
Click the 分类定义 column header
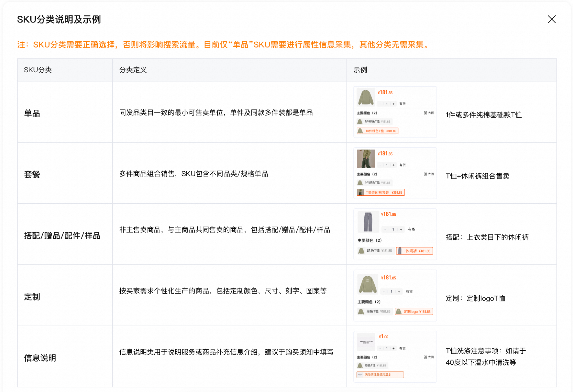click(133, 70)
